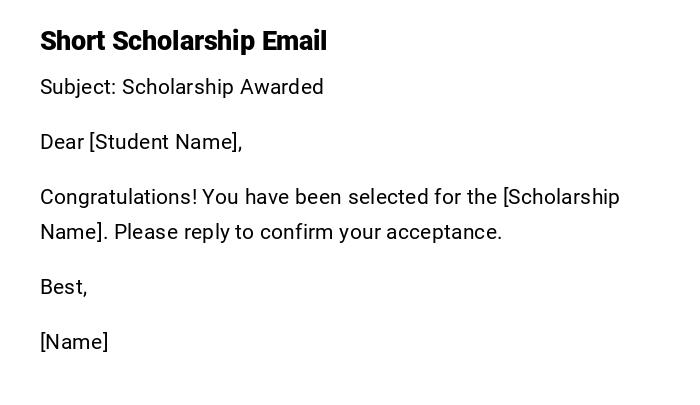Click the word "Dear" in the greeting
700x405 pixels.
62,142
